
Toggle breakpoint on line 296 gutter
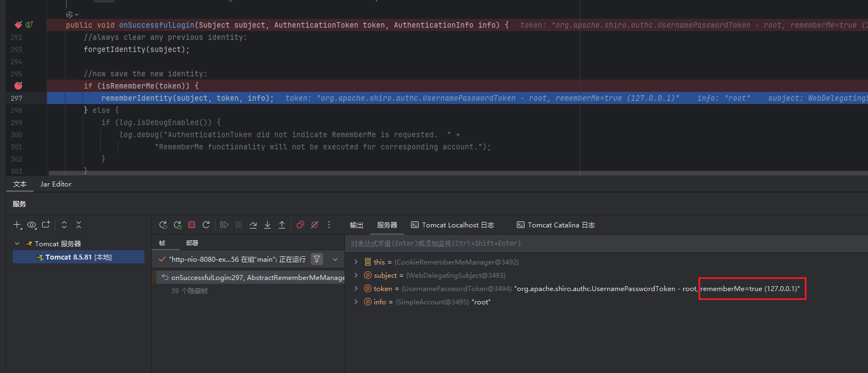(x=18, y=86)
